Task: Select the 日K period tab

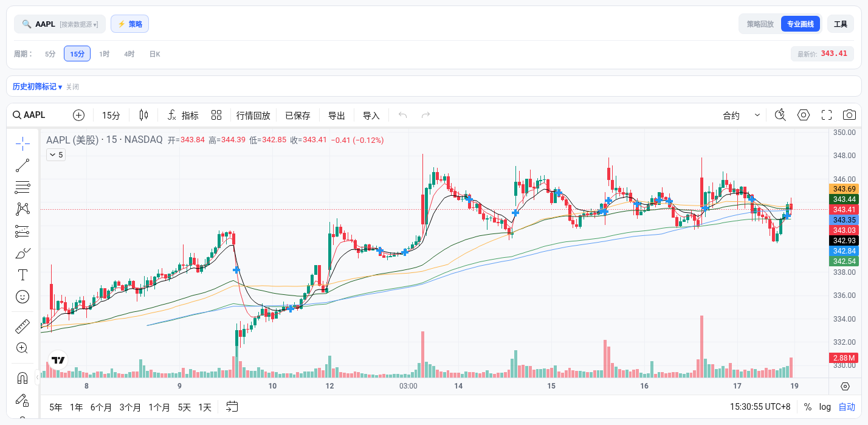Action: (x=155, y=54)
